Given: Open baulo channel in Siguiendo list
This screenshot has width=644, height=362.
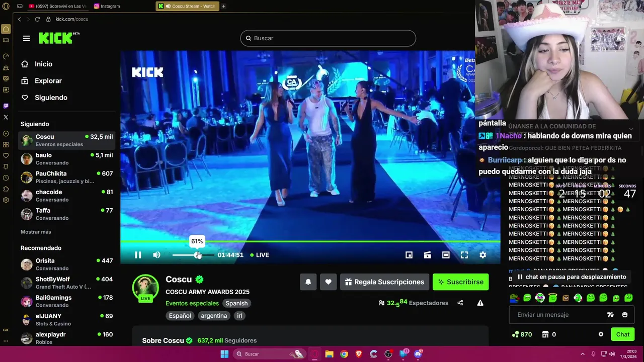Looking at the screenshot, I should pyautogui.click(x=66, y=159).
